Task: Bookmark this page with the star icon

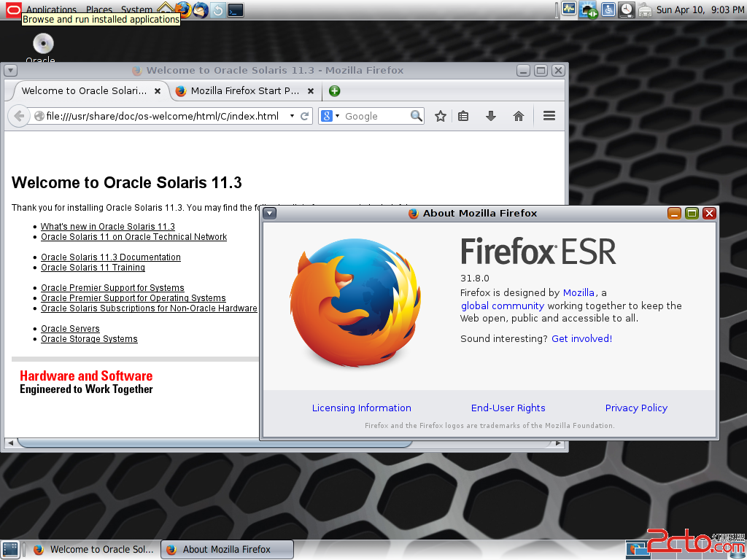Action: pyautogui.click(x=441, y=116)
